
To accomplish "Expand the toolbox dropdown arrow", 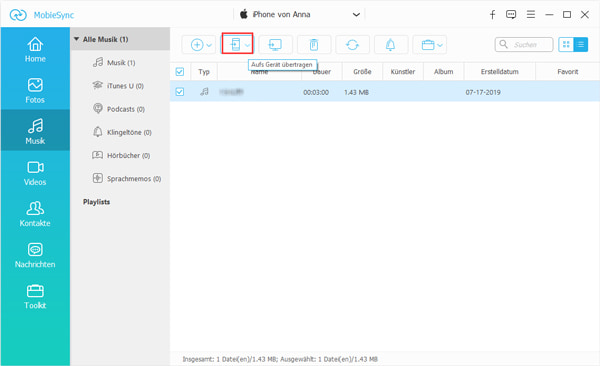I will point(440,45).
